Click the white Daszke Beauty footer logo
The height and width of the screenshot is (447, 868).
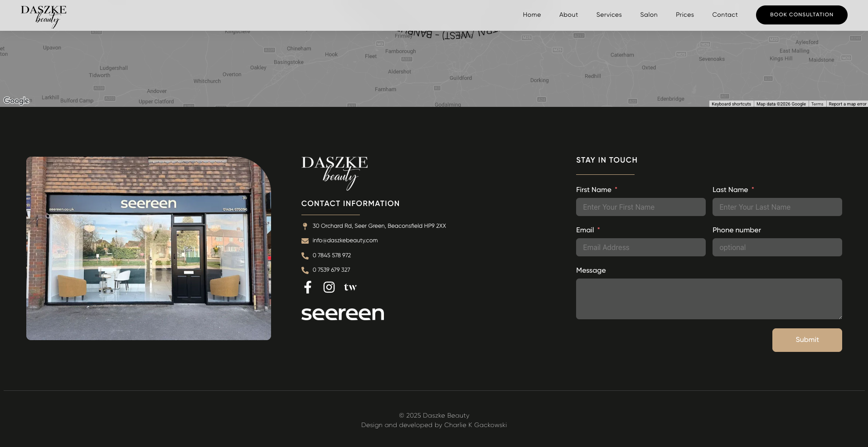(335, 173)
